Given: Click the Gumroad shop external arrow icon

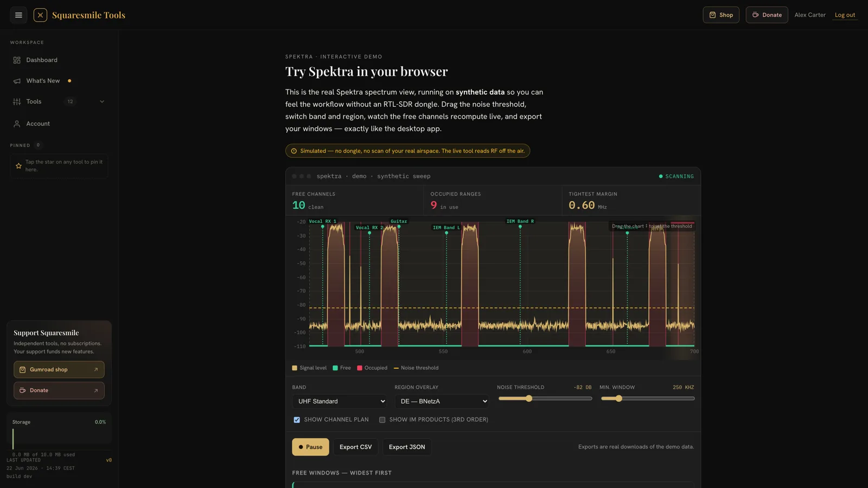Looking at the screenshot, I should [x=96, y=370].
